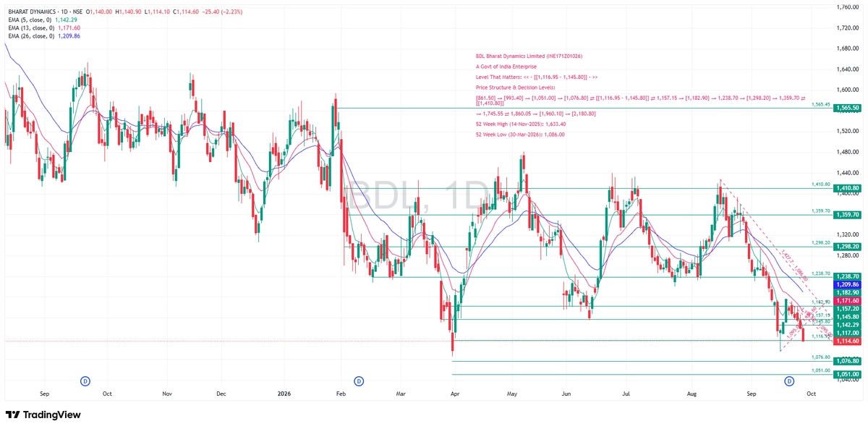Click the 1,680.00 price axis tick
Viewport: 868px width, 429px height.
(846, 49)
